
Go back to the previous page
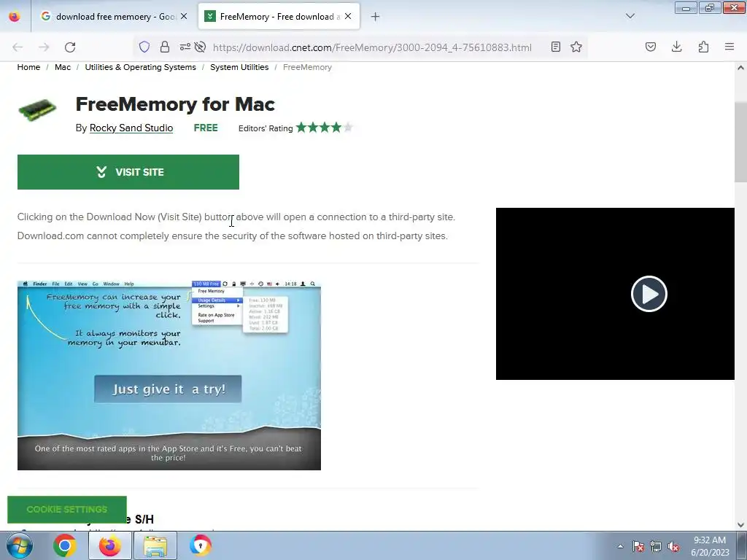(18, 47)
